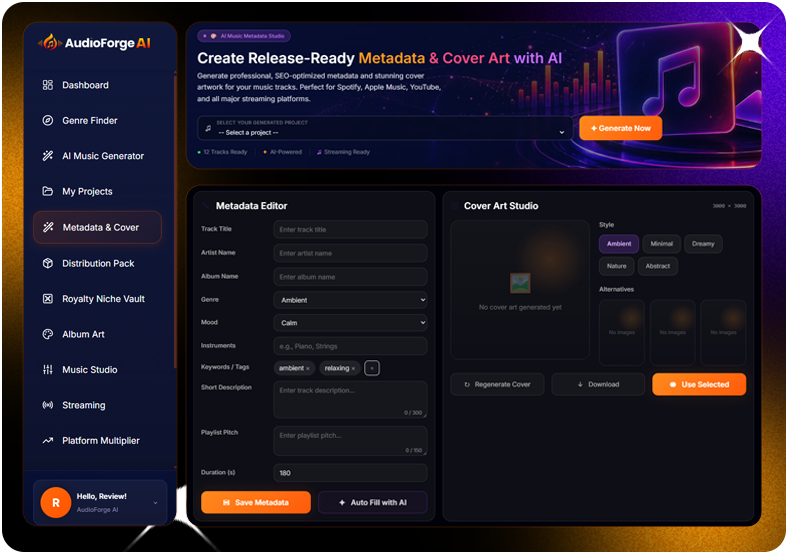Click the music note icon in project selector

tap(208, 128)
